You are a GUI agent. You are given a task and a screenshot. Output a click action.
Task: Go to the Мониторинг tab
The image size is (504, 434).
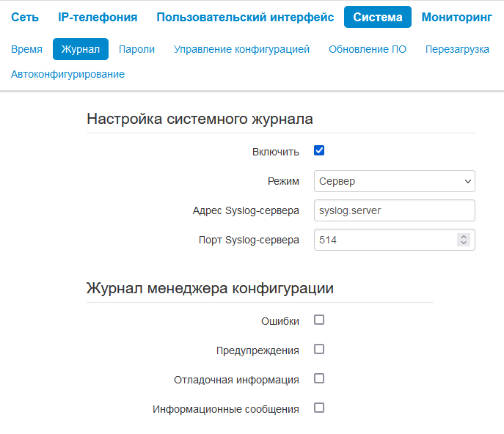pos(456,17)
